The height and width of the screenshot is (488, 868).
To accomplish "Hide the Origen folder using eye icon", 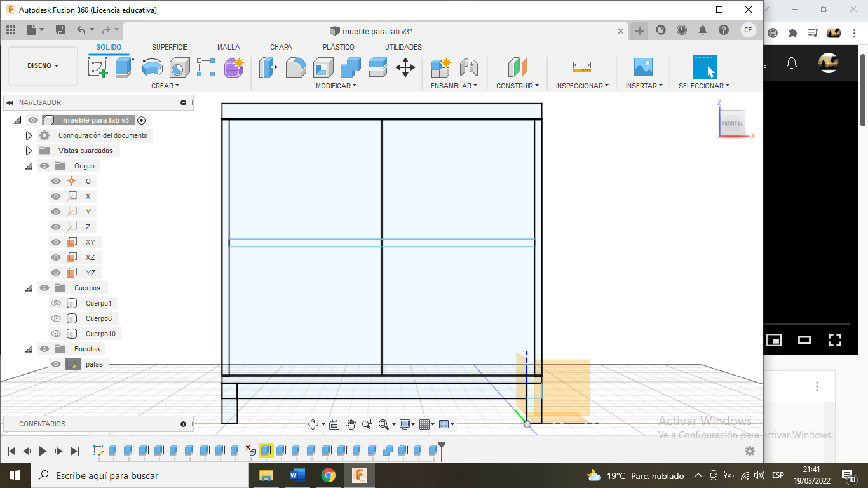I will (x=44, y=166).
